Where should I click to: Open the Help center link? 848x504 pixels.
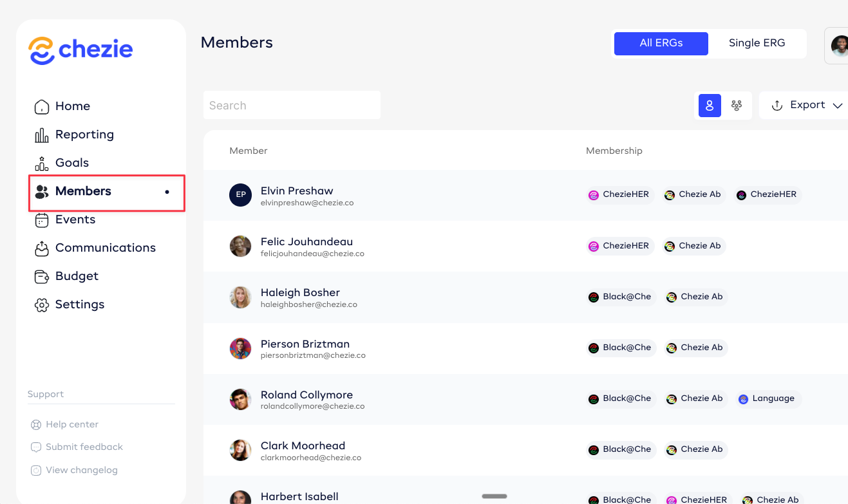click(71, 425)
